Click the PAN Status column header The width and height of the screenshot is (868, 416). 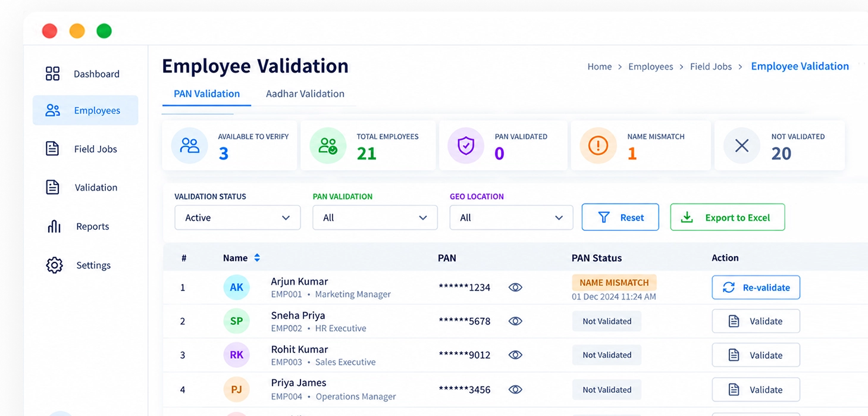click(596, 258)
